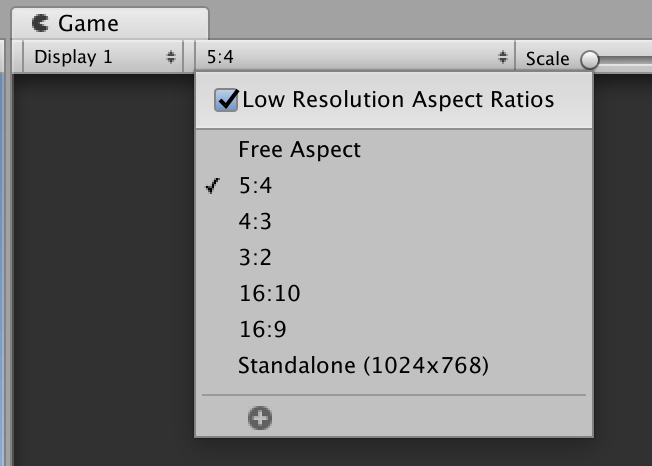Click the Display 1 dropdown arrows
Viewport: 652px width, 466px height.
(171, 57)
